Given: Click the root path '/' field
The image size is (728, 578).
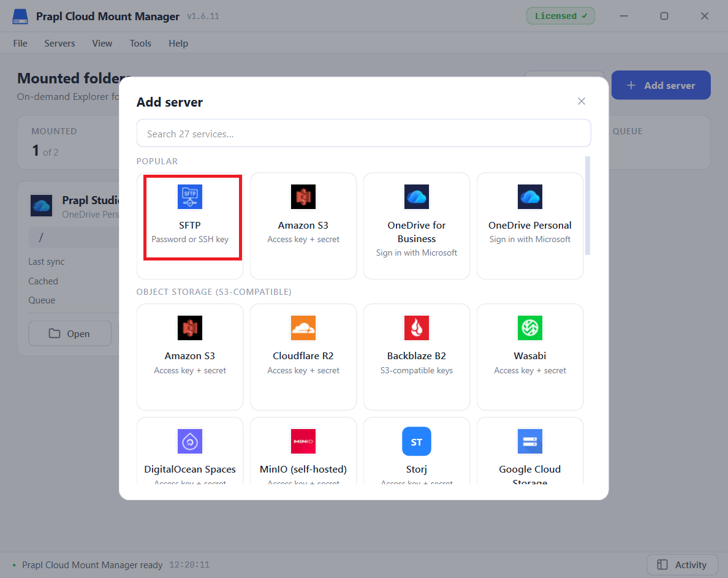Looking at the screenshot, I should (x=74, y=237).
